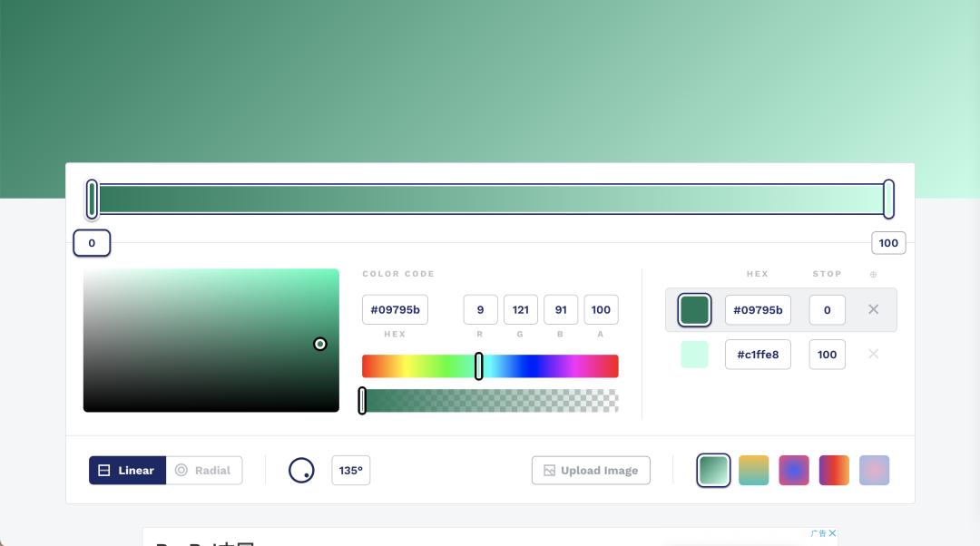Screen dimensions: 980x546
Task: Click the ad info icon
Action: tap(818, 533)
